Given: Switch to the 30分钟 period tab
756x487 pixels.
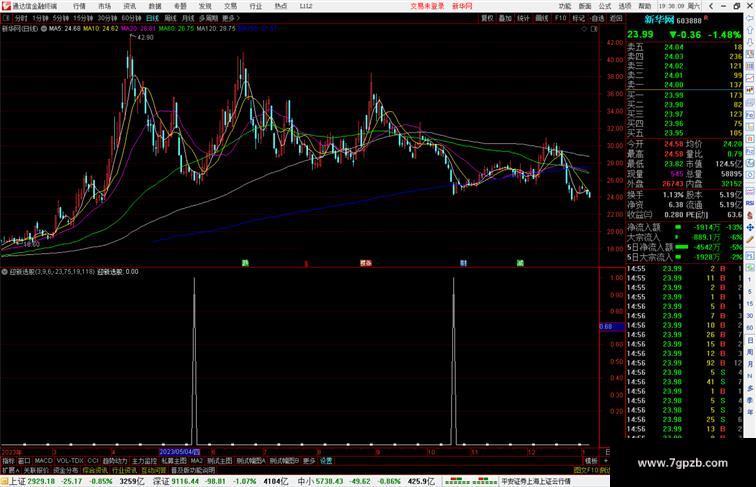Looking at the screenshot, I should click(x=107, y=18).
